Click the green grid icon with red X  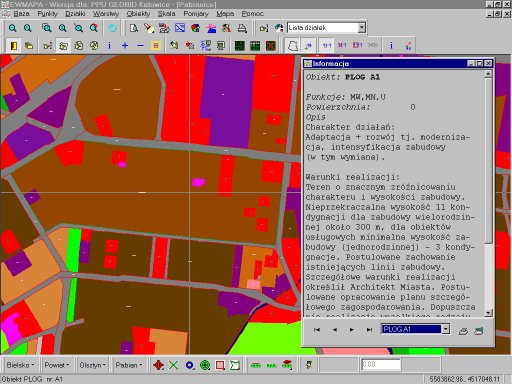pyautogui.click(x=271, y=45)
